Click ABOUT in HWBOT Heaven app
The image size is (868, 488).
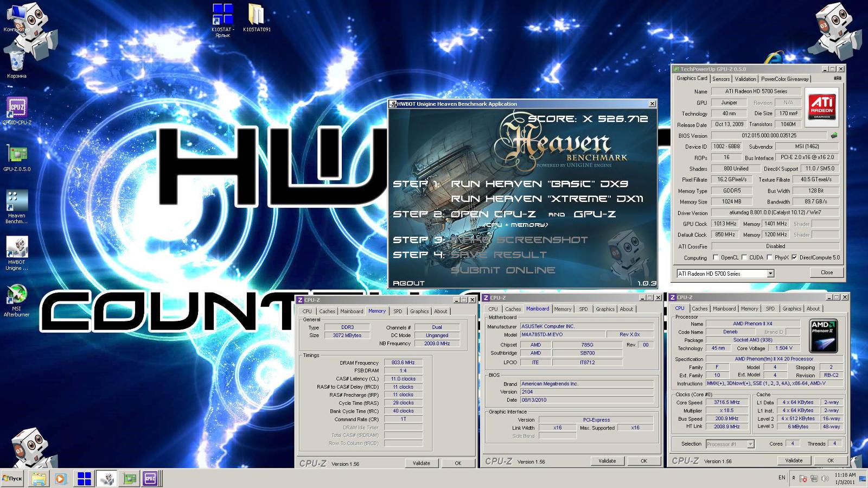pyautogui.click(x=409, y=283)
